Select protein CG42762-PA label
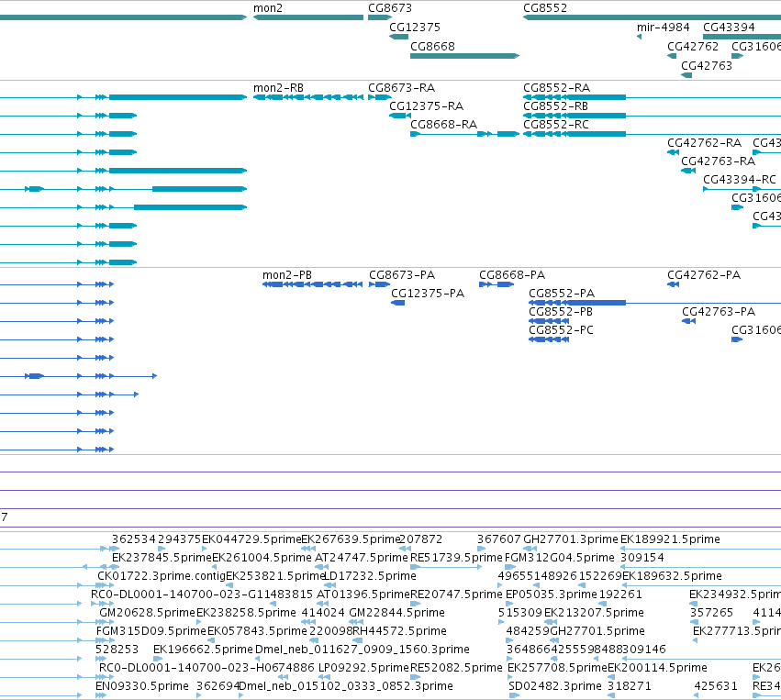Viewport: 781px width, 700px height. pos(704,275)
